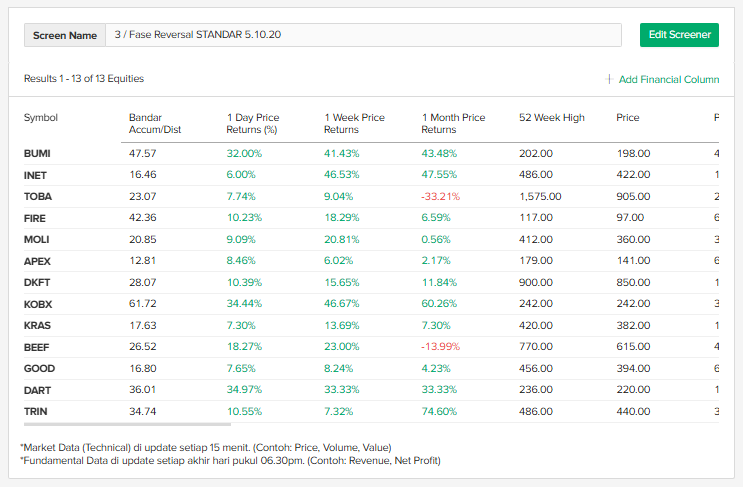This screenshot has height=487, width=743.
Task: Click the Edit Screener button
Action: 679,35
